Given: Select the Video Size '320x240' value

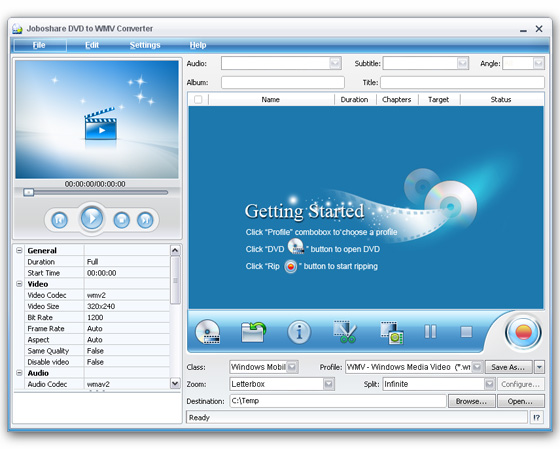Looking at the screenshot, I should pyautogui.click(x=127, y=306).
